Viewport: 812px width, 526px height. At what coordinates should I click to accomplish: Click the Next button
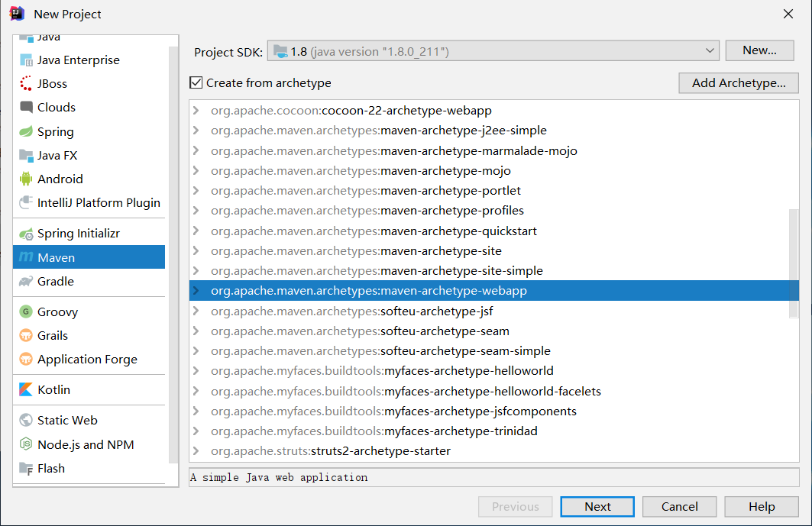597,506
